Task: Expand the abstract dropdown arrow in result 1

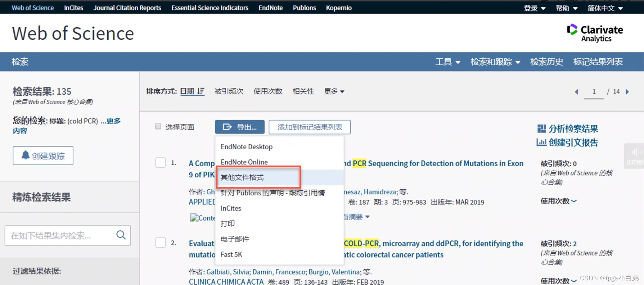Action: [367, 217]
